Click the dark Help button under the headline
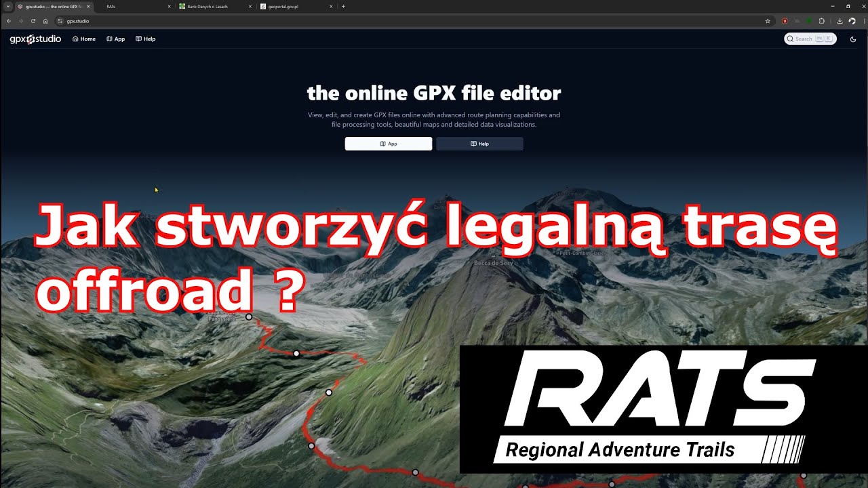Viewport: 868px width, 488px height. click(x=479, y=144)
